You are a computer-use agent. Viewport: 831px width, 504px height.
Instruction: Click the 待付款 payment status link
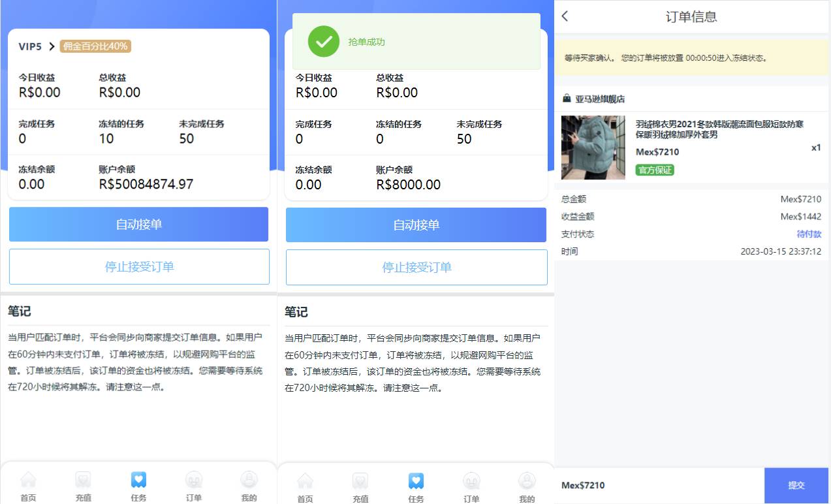click(x=808, y=234)
